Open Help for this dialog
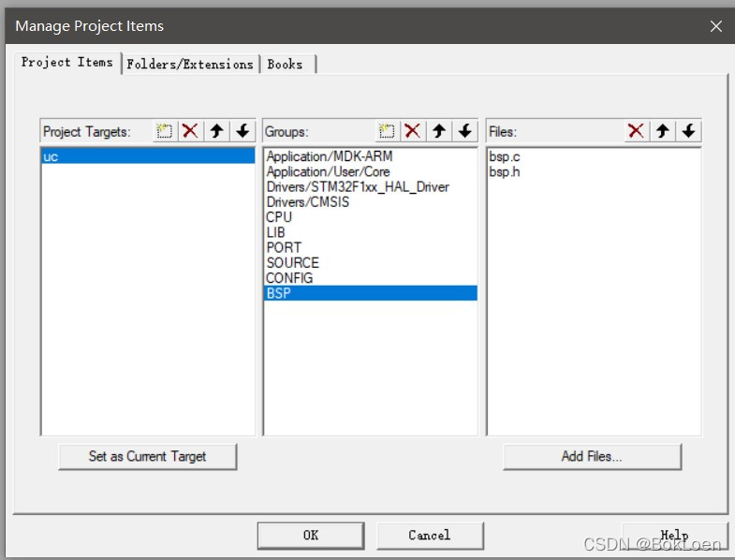735x560 pixels. pos(674,535)
